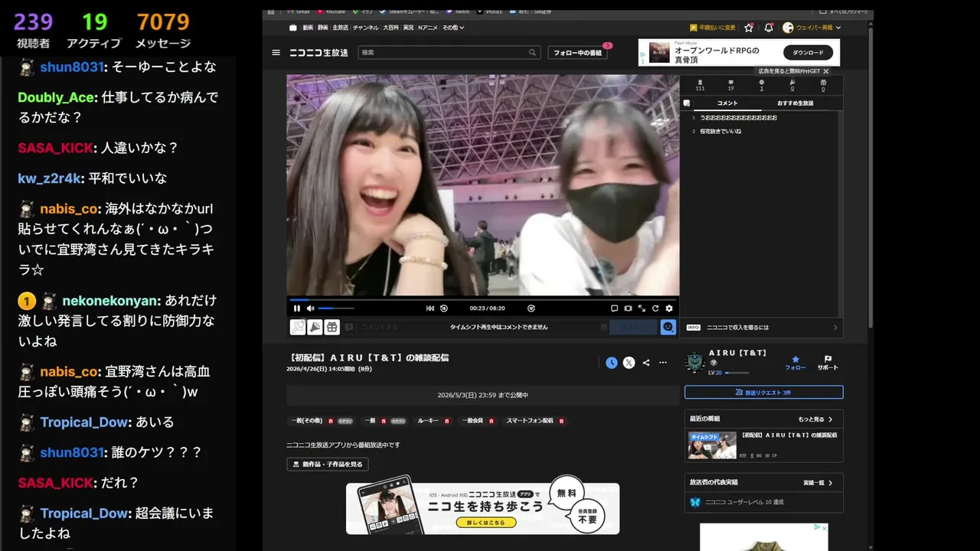Go to 大百科 in top navigation
The width and height of the screenshot is (980, 551).
tap(390, 28)
